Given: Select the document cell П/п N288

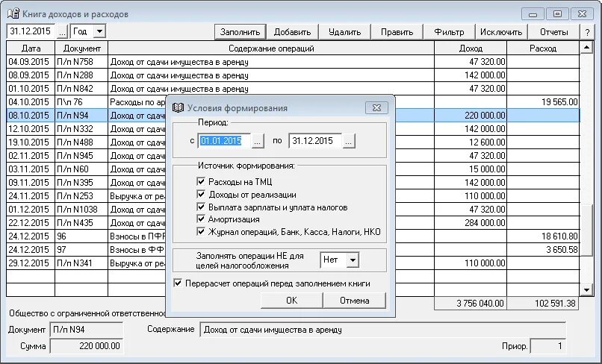Looking at the screenshot, I should (81, 75).
